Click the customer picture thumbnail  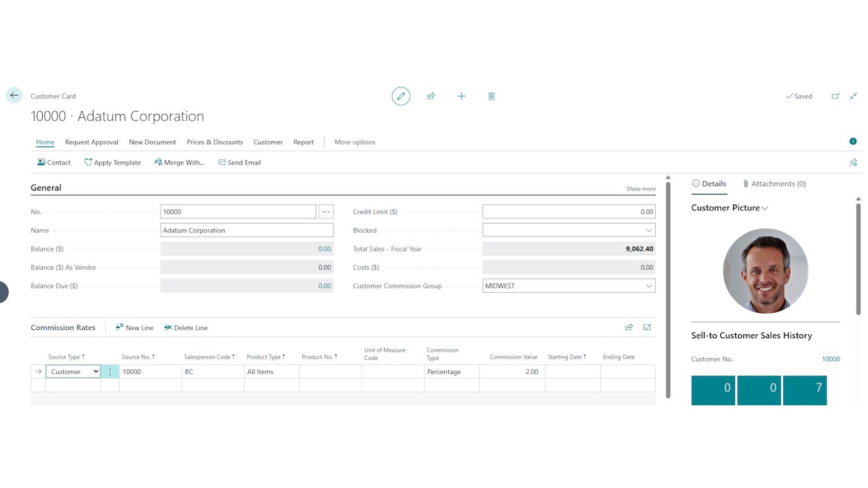coord(766,270)
